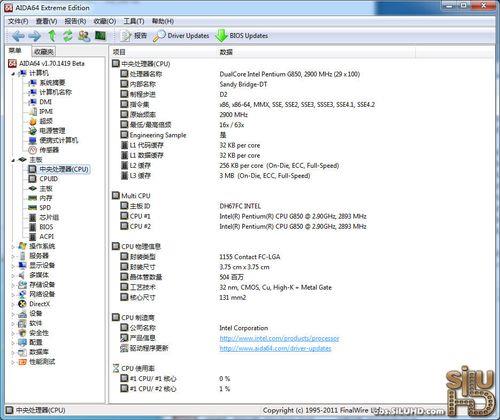Expand the DirectX tree node
The image size is (500, 420).
click(x=13, y=305)
